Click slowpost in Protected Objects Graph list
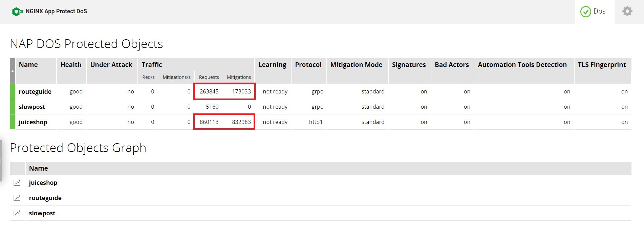 point(42,213)
